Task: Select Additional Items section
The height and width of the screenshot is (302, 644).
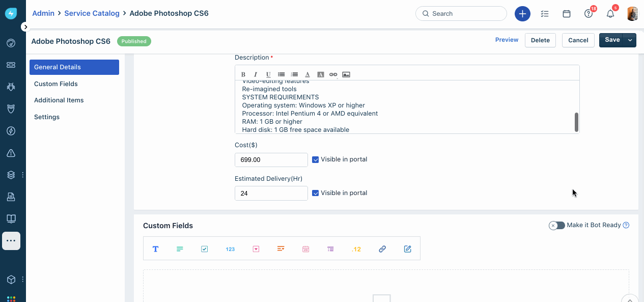Action: point(59,100)
